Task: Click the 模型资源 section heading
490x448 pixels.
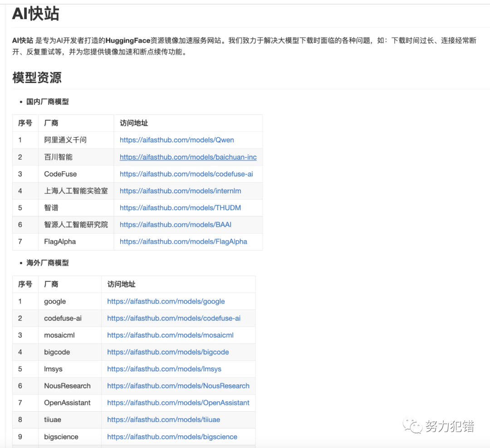Action: [x=37, y=77]
